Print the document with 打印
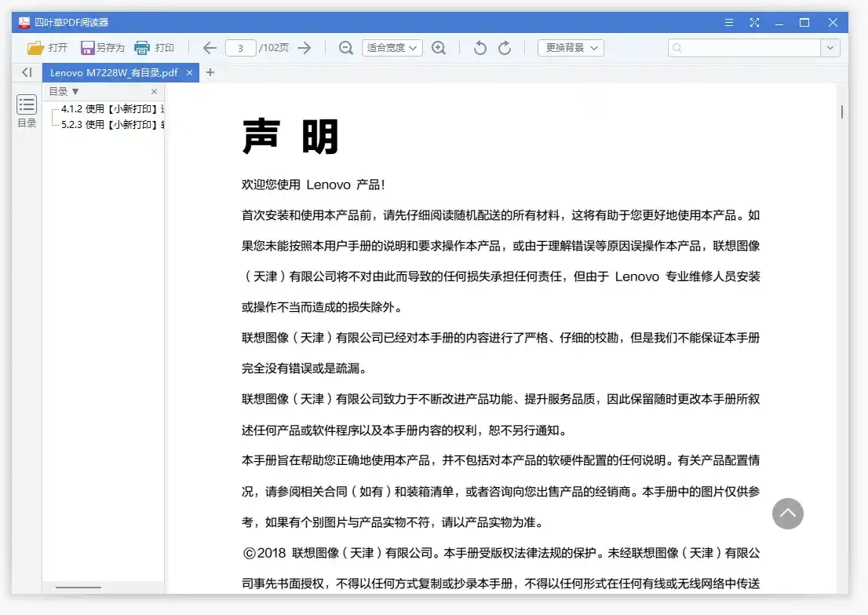 (x=155, y=48)
